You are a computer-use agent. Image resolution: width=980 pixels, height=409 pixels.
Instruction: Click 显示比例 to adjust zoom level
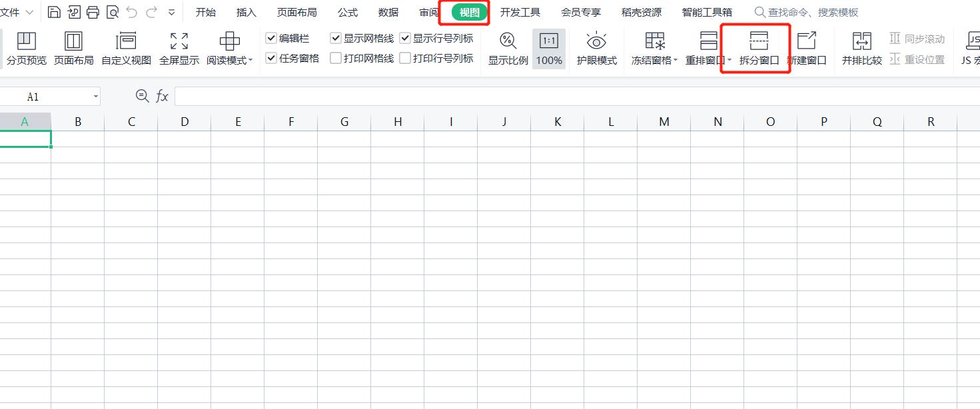pyautogui.click(x=507, y=48)
